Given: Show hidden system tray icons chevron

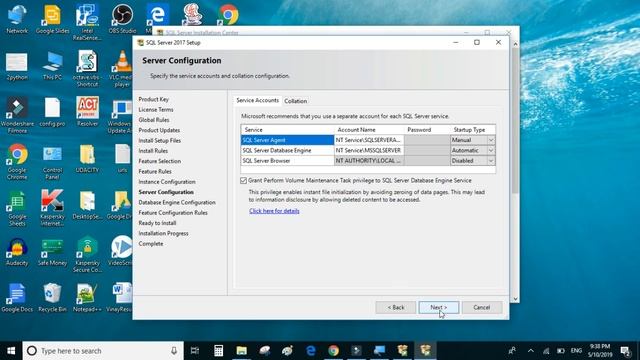Looking at the screenshot, I should coord(530,351).
